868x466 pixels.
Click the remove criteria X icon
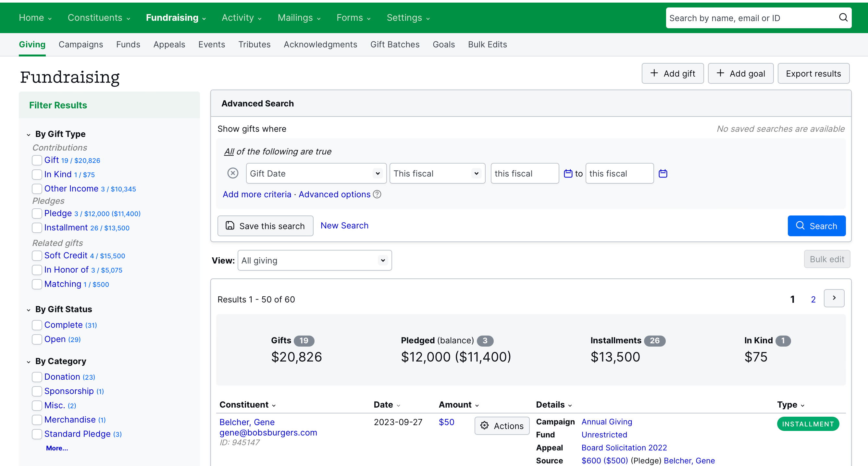(233, 173)
